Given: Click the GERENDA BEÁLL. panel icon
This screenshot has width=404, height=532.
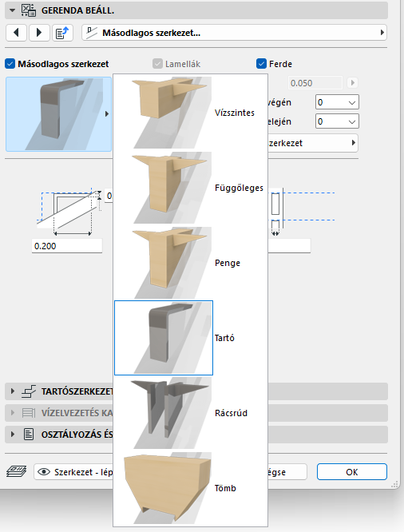Looking at the screenshot, I should pyautogui.click(x=29, y=10).
